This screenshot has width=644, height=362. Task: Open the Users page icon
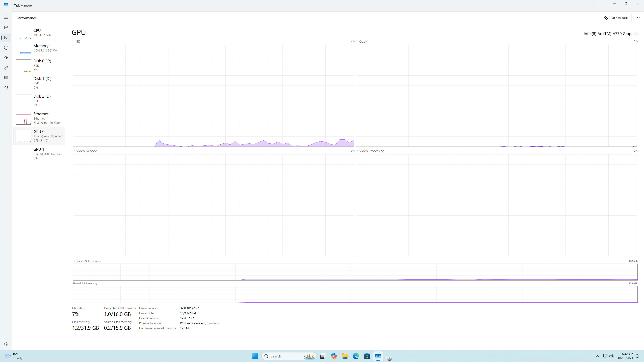[6, 68]
